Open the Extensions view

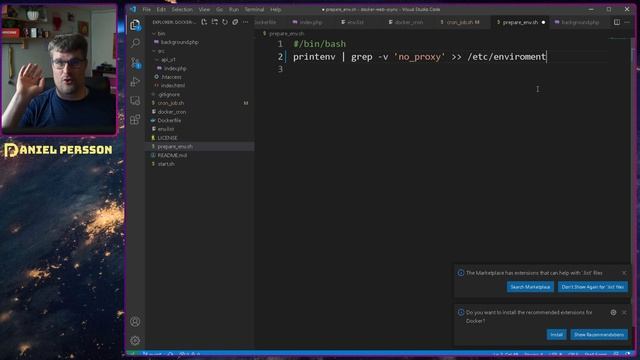pyautogui.click(x=135, y=120)
